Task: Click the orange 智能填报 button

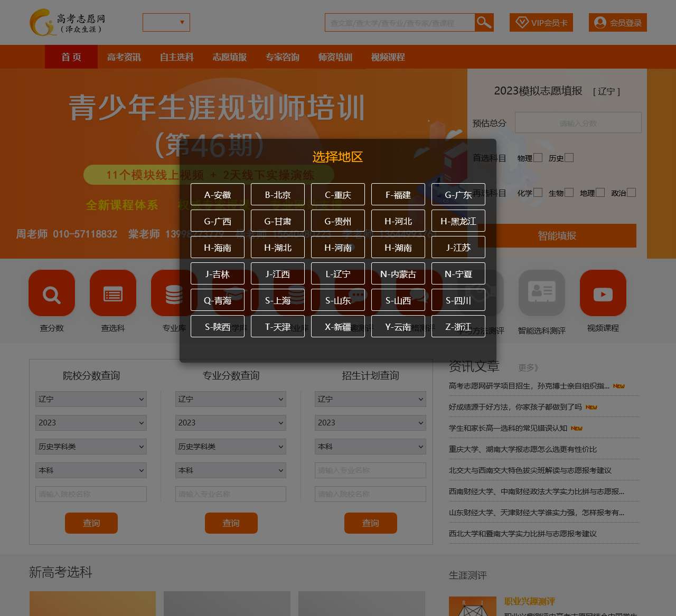Action: (557, 235)
